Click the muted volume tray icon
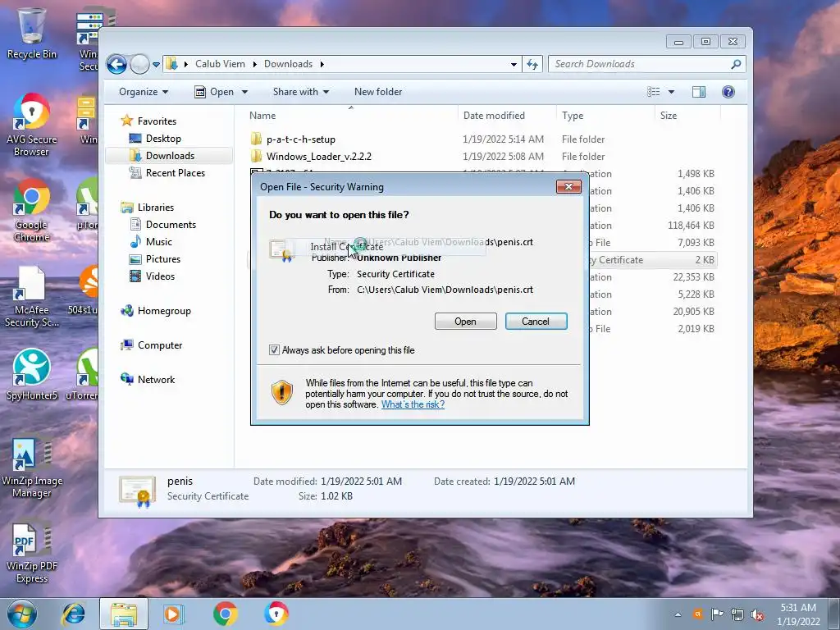Screen dimensions: 840x630 (x=757, y=614)
